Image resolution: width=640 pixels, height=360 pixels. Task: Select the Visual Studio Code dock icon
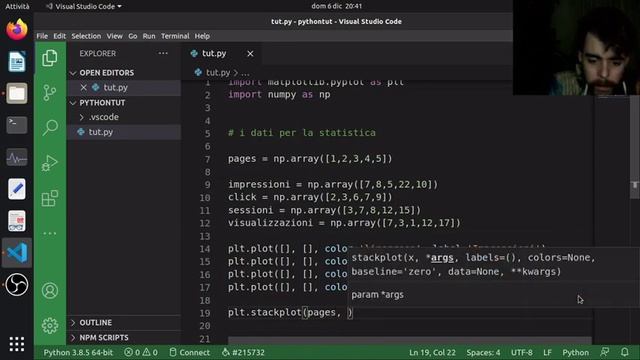coord(17,253)
